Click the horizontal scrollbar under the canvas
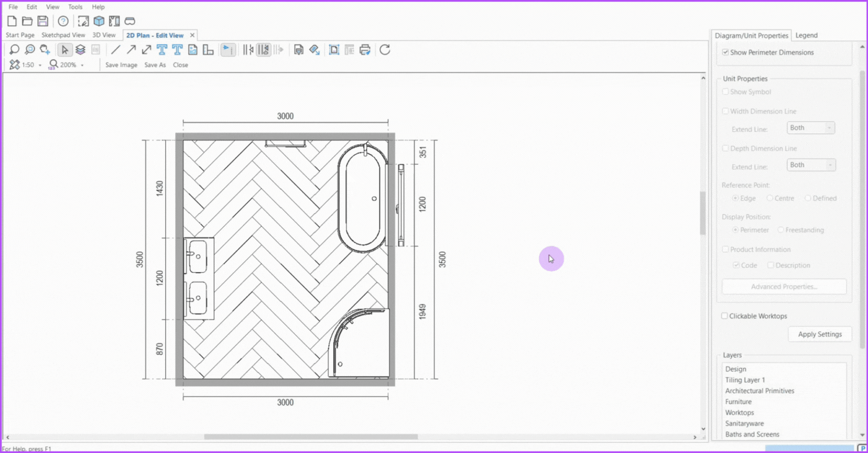The height and width of the screenshot is (453, 868). click(x=311, y=437)
